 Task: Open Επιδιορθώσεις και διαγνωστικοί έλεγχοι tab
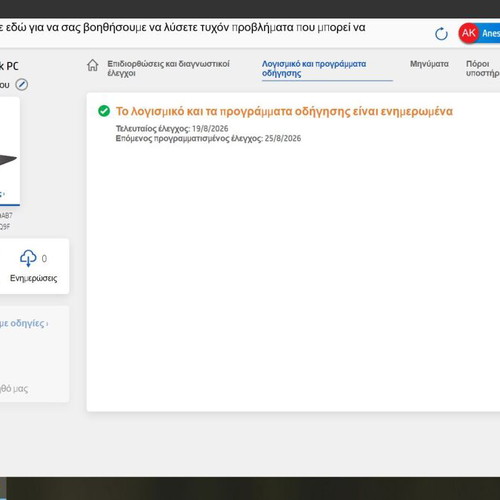coord(168,68)
